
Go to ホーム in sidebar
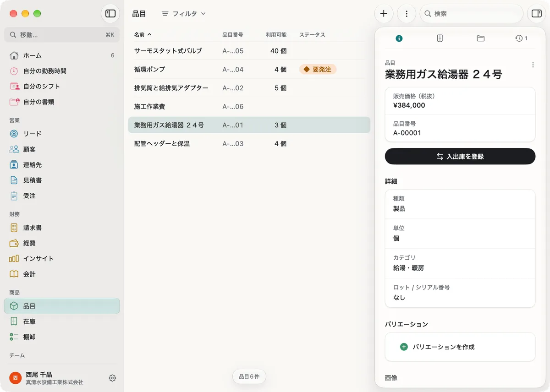click(x=62, y=55)
